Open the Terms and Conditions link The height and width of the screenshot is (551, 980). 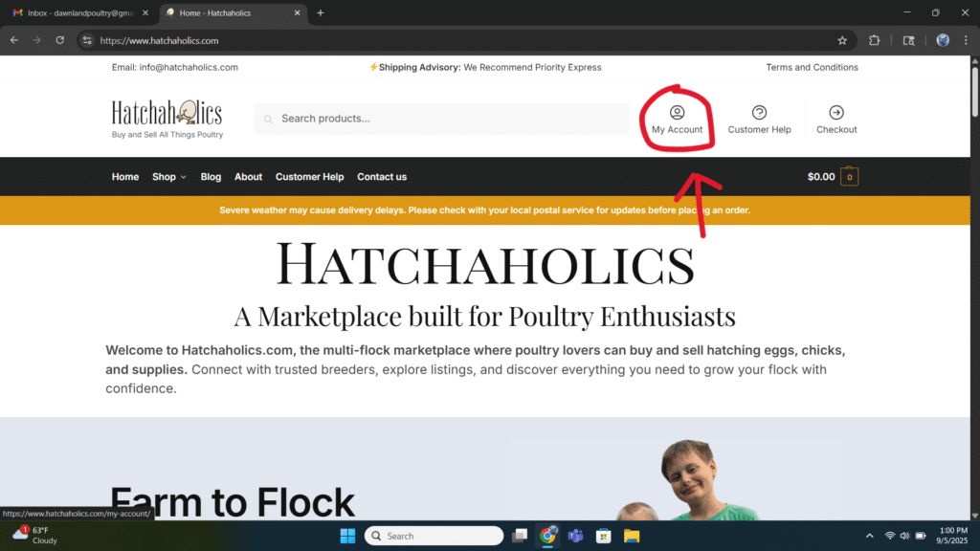click(812, 68)
